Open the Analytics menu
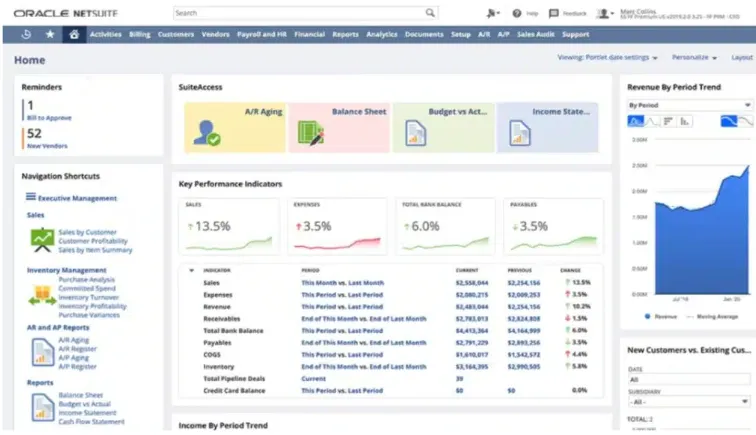The image size is (756, 435). pyautogui.click(x=382, y=34)
